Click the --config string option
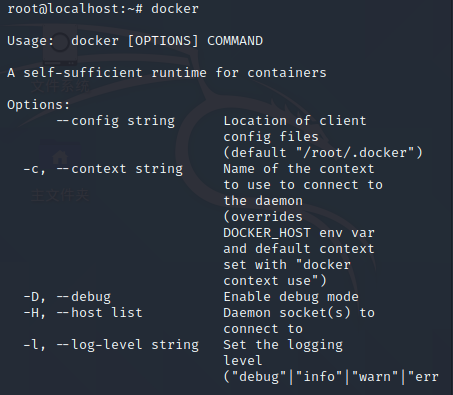 pyautogui.click(x=116, y=121)
